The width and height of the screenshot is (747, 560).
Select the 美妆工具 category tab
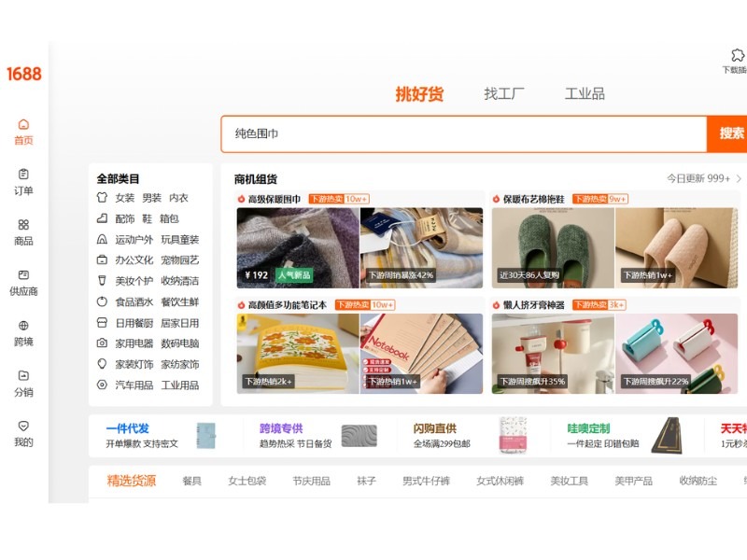(x=570, y=481)
